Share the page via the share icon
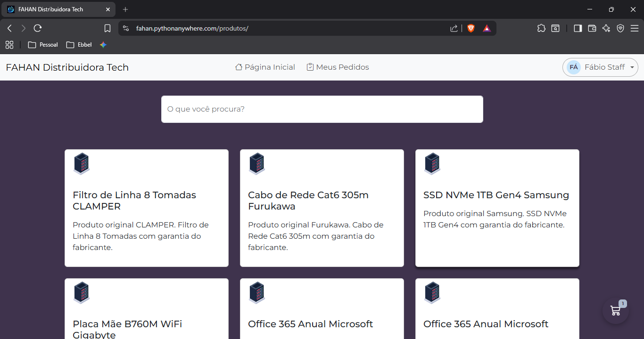The height and width of the screenshot is (339, 644). [454, 28]
